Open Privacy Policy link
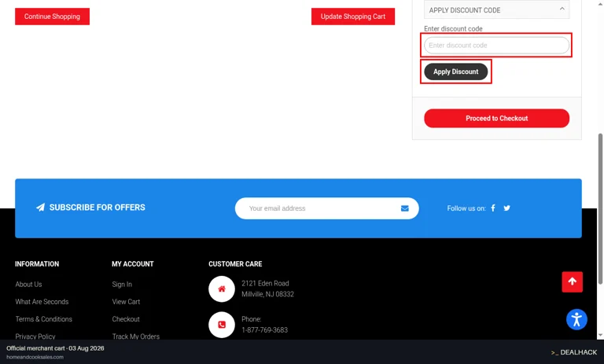Screen dimensions: 604x364 35,336
